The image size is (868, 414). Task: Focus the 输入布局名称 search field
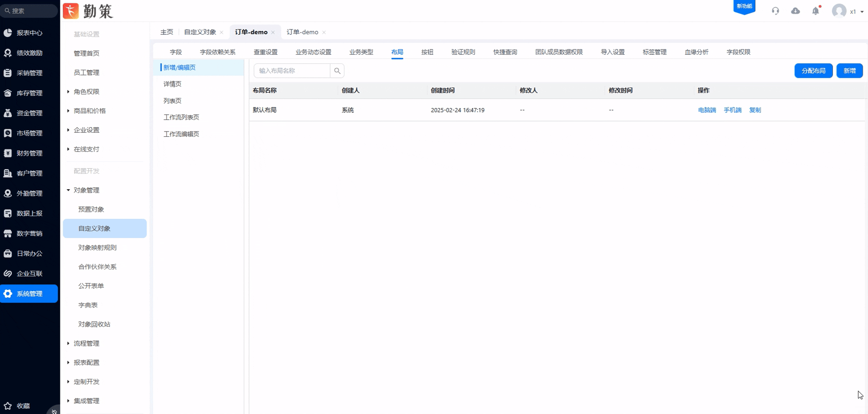coord(292,71)
